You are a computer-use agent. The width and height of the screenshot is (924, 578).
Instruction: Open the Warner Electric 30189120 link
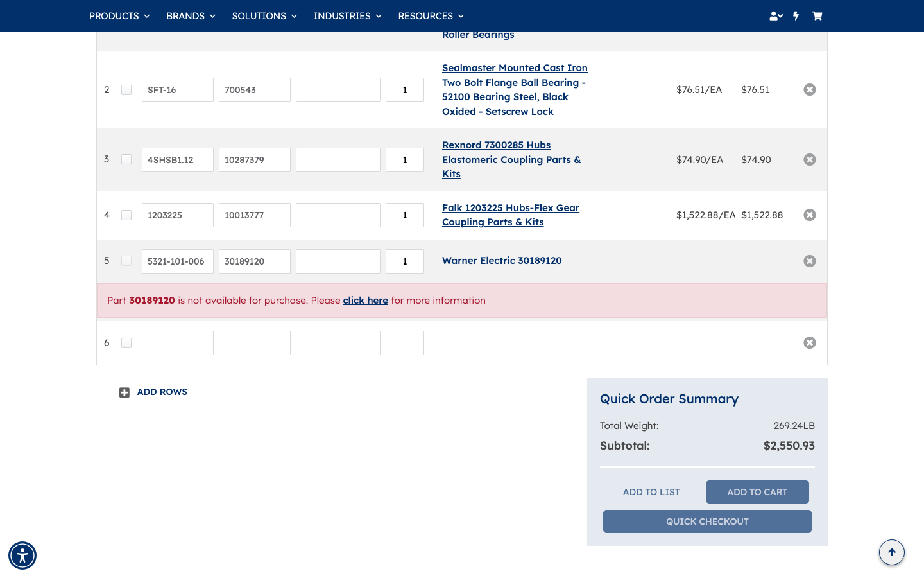tap(502, 261)
